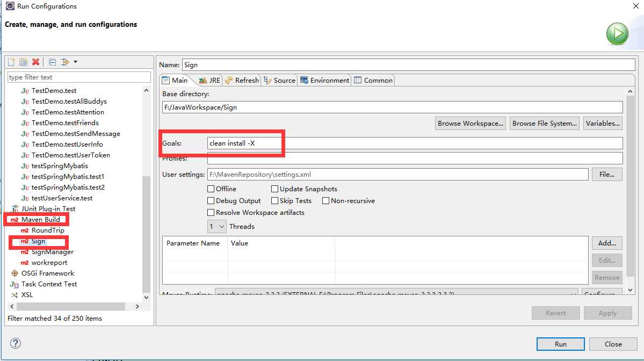Click the Close button
The image size is (644, 361).
(613, 344)
